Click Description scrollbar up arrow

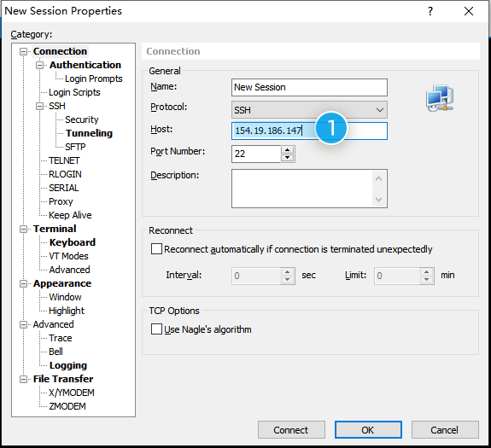pos(378,178)
